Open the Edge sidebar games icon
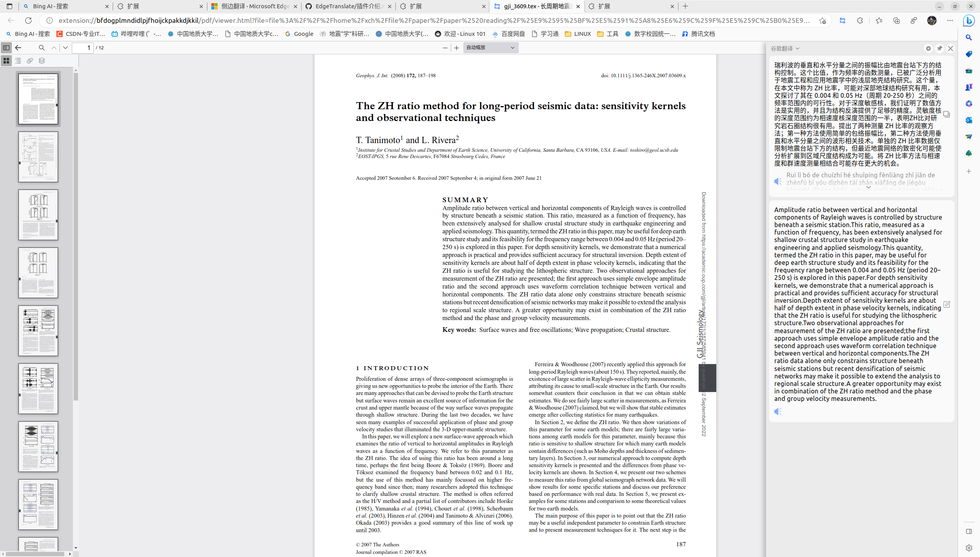The width and height of the screenshot is (980, 557). (x=969, y=87)
